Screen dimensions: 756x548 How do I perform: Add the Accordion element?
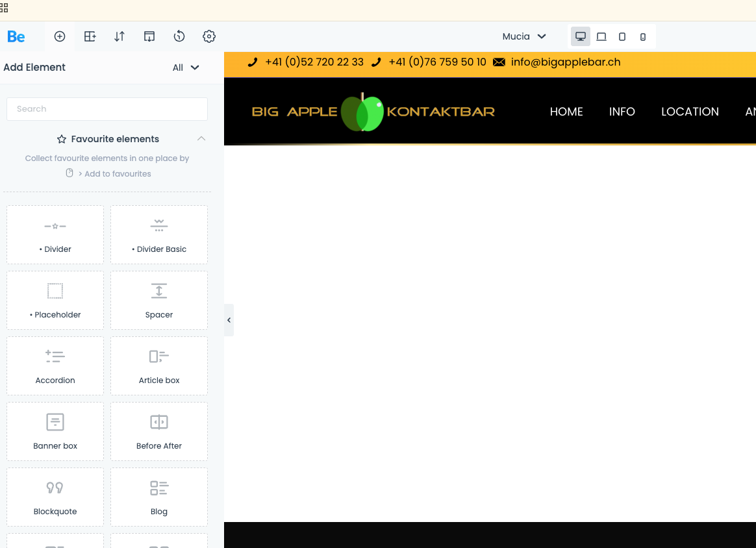coord(55,366)
